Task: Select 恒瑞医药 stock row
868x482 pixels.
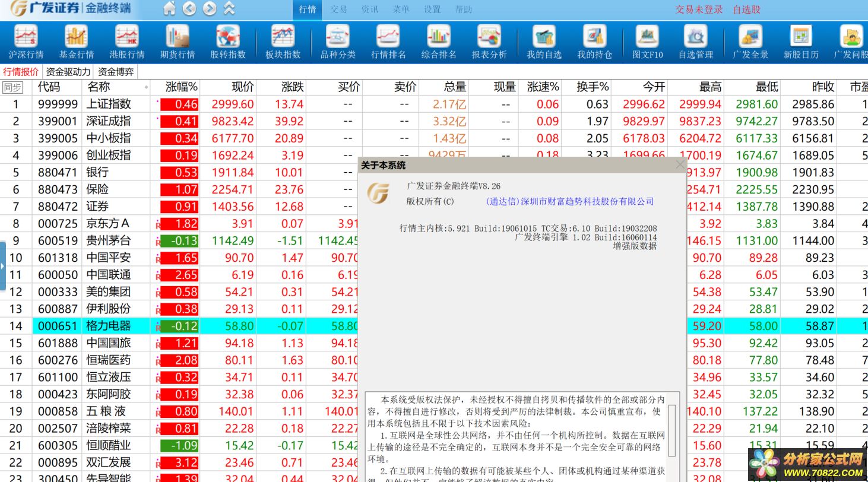Action: point(434,360)
